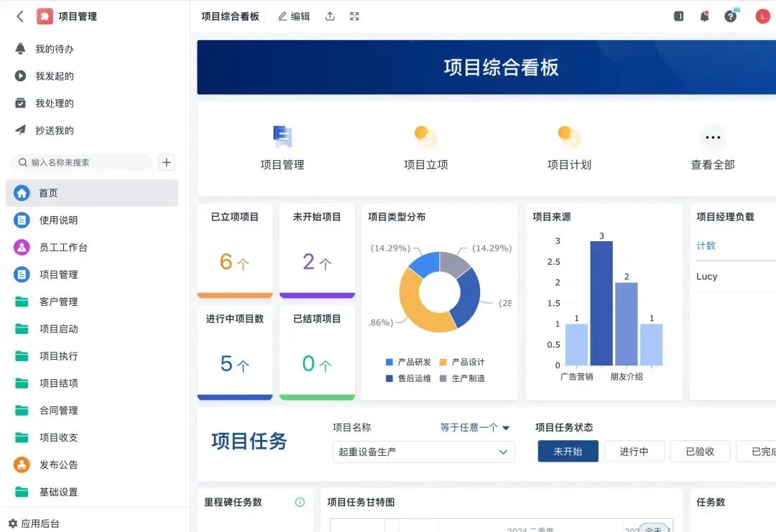Open the AI help question mark icon

pyautogui.click(x=731, y=17)
